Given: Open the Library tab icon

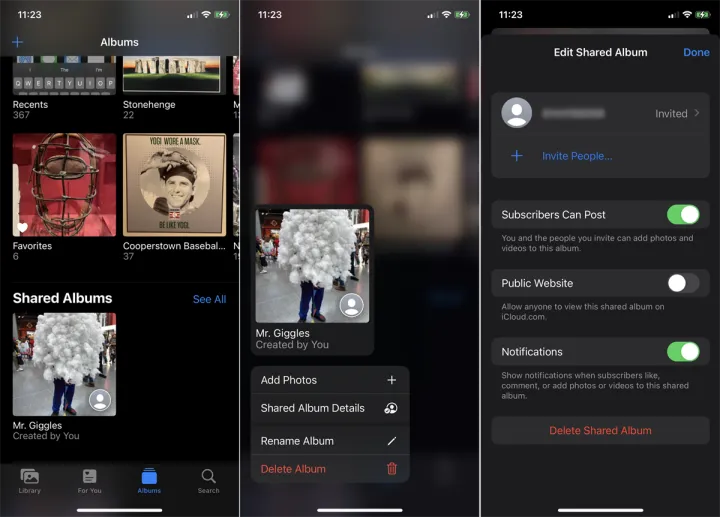Looking at the screenshot, I should [30, 477].
